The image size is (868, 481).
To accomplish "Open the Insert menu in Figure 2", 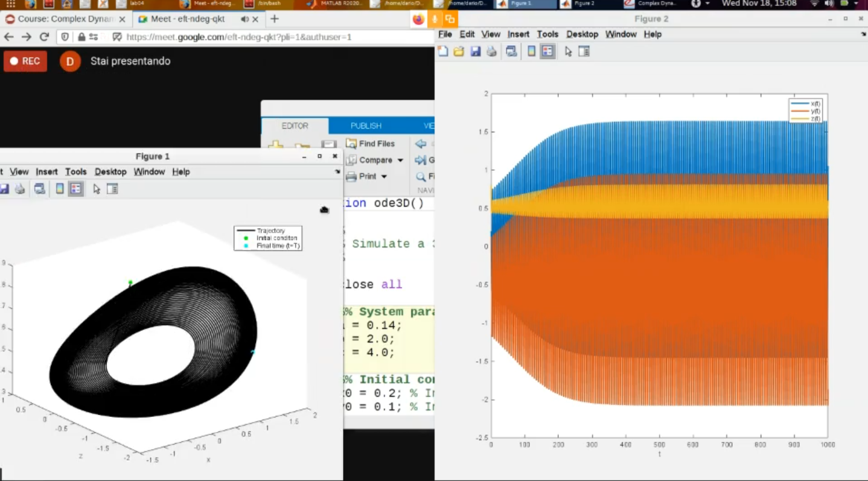I will (x=518, y=34).
